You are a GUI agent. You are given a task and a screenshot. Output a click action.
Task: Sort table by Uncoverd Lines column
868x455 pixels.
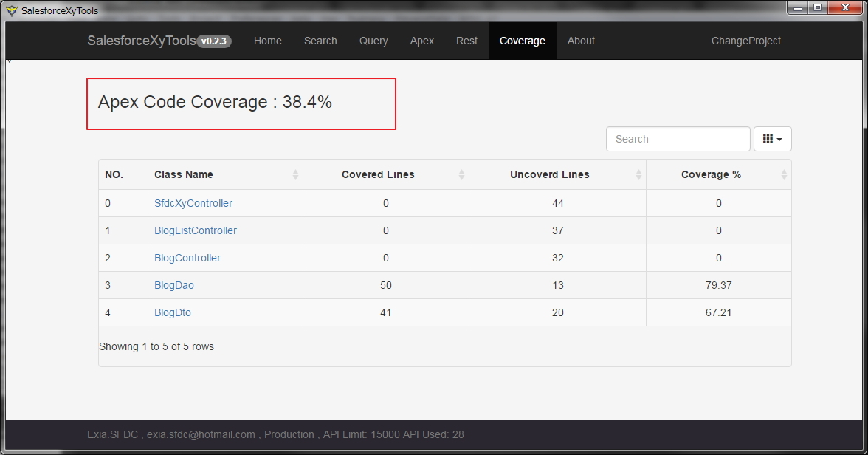557,174
